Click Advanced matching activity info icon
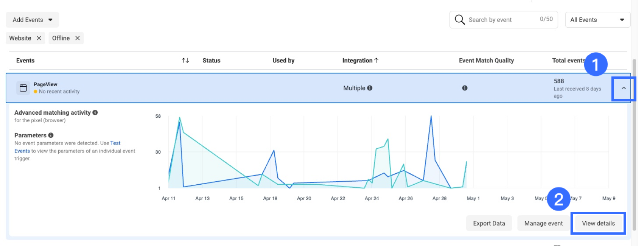644x246 pixels. 95,112
